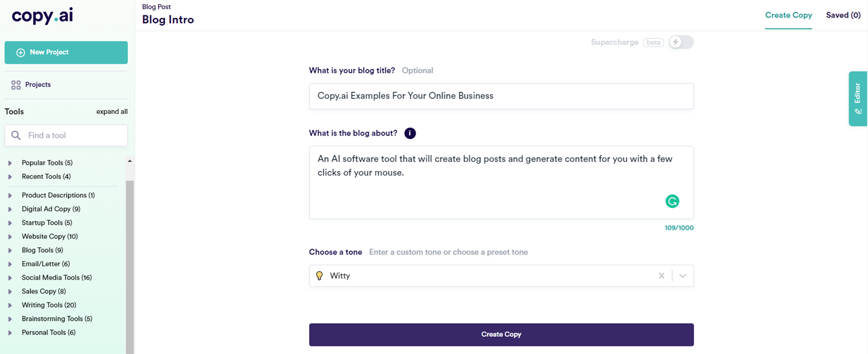Click the green Grammarly icon
868x354 pixels.
pyautogui.click(x=672, y=201)
